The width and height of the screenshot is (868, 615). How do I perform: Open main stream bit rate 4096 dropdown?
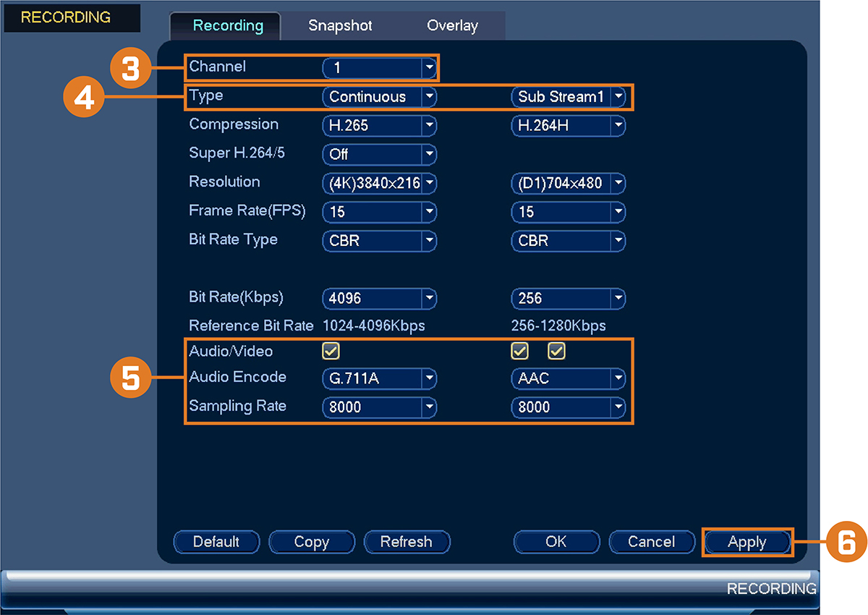coord(379,298)
